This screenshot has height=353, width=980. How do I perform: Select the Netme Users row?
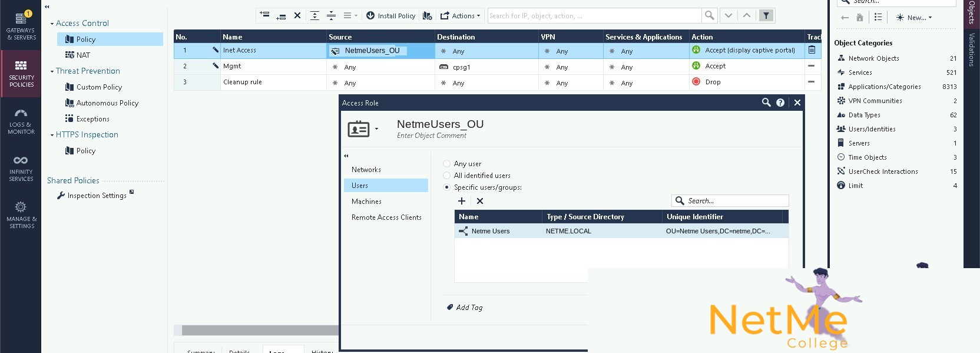pyautogui.click(x=621, y=231)
